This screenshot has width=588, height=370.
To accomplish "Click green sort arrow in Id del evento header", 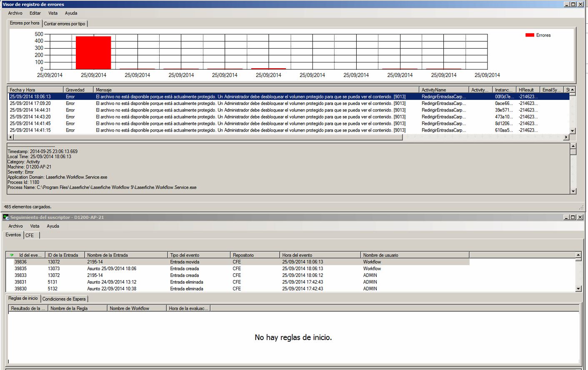I will [x=12, y=255].
